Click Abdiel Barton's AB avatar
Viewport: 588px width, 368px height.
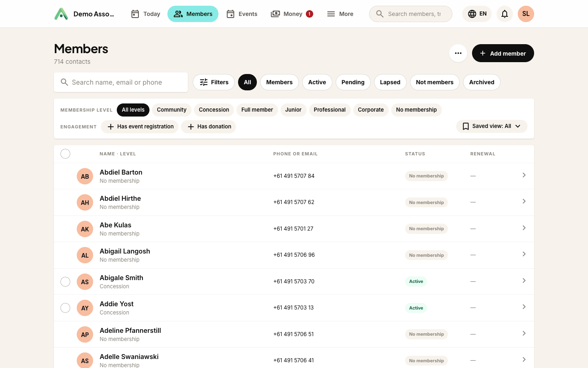85,176
